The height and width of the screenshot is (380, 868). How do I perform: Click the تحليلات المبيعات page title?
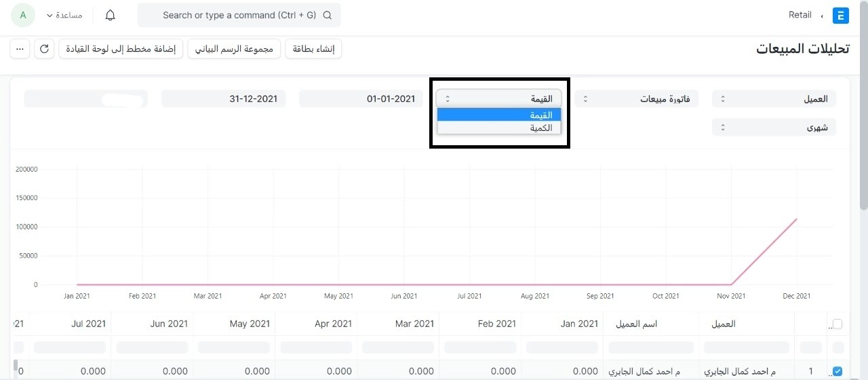(803, 49)
